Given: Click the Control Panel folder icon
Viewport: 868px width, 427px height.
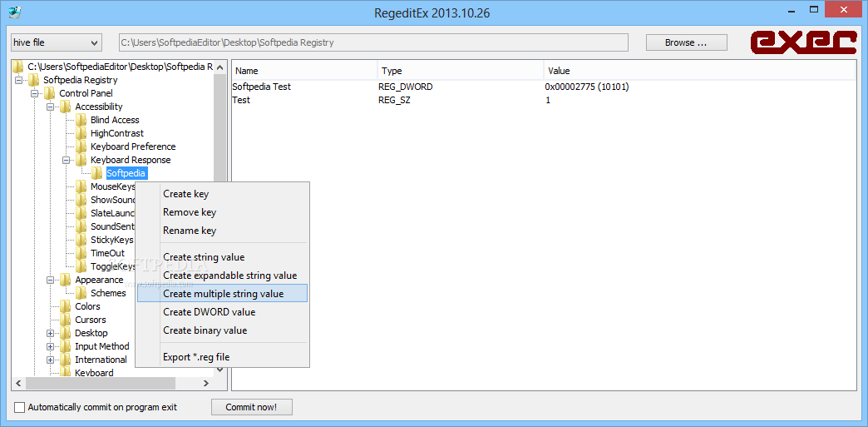Looking at the screenshot, I should pos(49,93).
